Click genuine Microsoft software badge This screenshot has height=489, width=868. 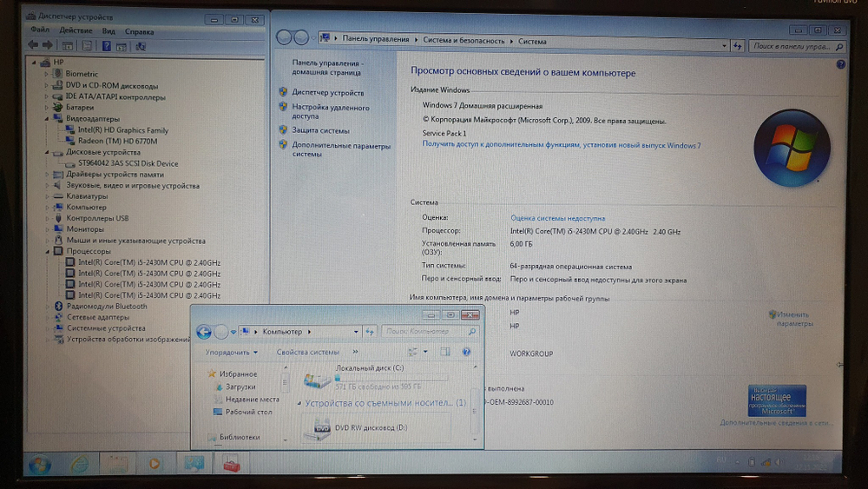(x=777, y=400)
